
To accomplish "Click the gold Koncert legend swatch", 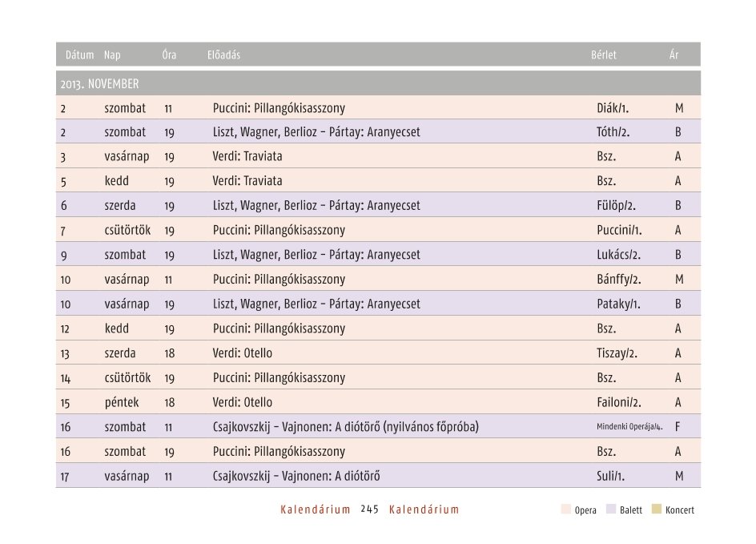I will (656, 509).
